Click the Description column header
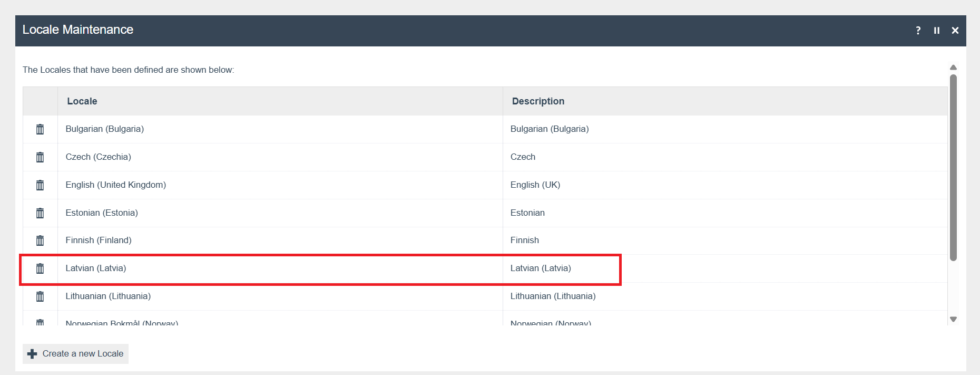 click(x=538, y=101)
